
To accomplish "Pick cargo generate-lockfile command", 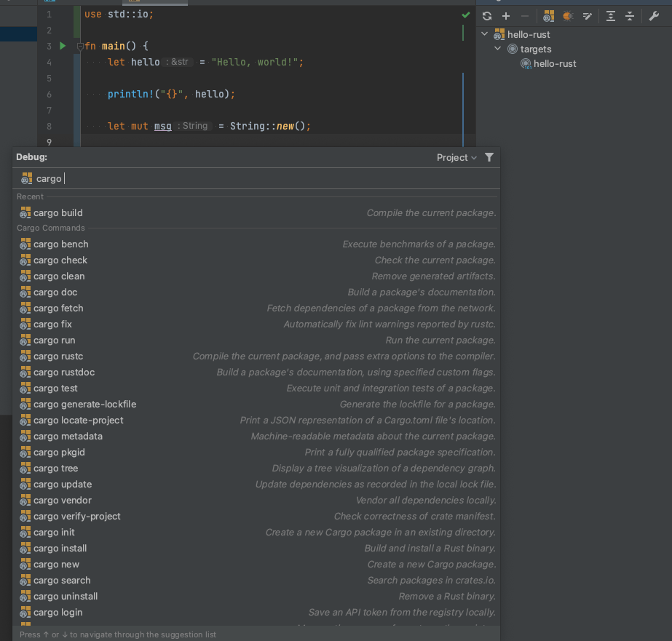I will coord(256,405).
